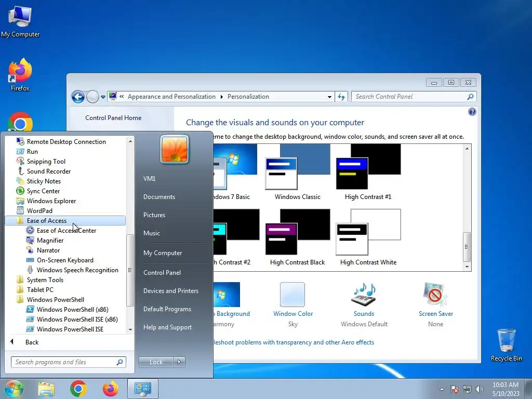Click the breadcrumb arrow after Appearance and Personalization
Image resolution: width=532 pixels, height=399 pixels.
coord(221,97)
